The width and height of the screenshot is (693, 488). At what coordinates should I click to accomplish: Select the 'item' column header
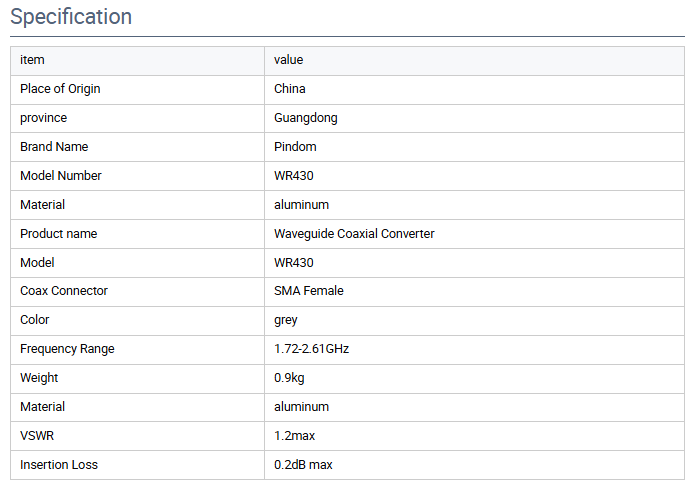tap(32, 60)
